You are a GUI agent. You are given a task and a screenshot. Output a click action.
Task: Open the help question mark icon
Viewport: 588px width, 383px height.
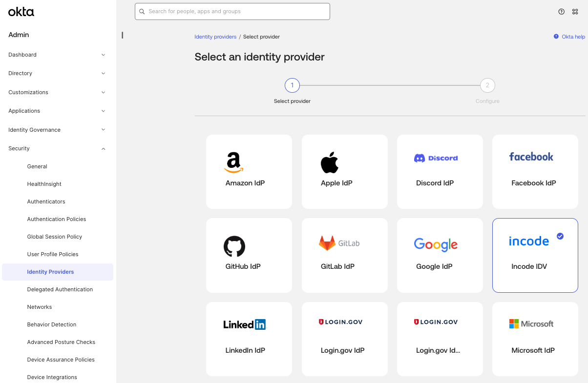click(562, 12)
